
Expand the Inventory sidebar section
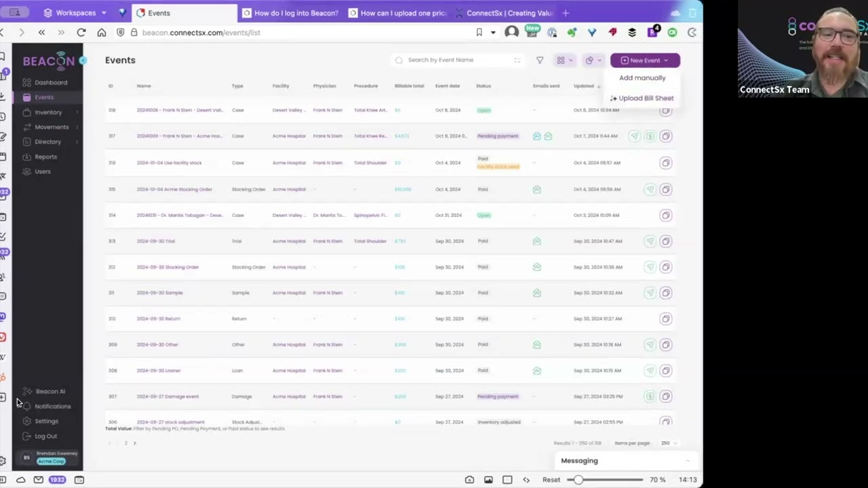[x=50, y=113]
